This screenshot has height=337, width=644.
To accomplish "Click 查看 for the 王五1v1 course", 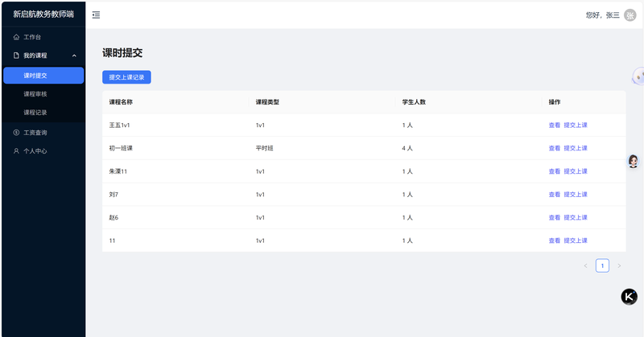I will (x=555, y=125).
